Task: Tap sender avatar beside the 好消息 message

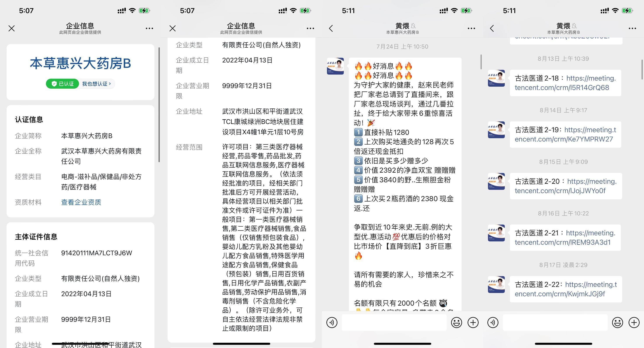Action: [x=335, y=66]
